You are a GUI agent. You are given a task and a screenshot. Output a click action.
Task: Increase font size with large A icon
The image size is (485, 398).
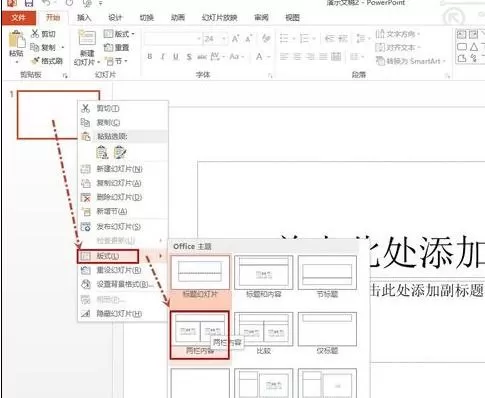click(x=235, y=39)
